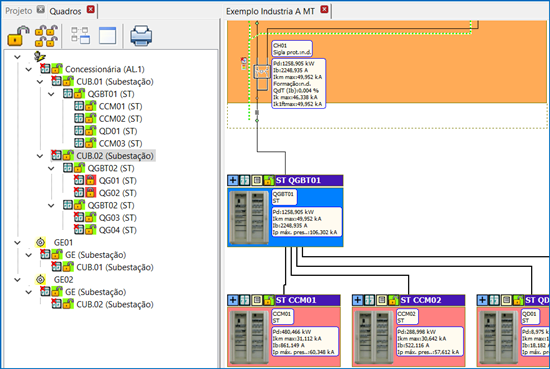Viewport: 550px width, 369px height.
Task: Click the plus icon on ST QD header
Action: click(482, 300)
